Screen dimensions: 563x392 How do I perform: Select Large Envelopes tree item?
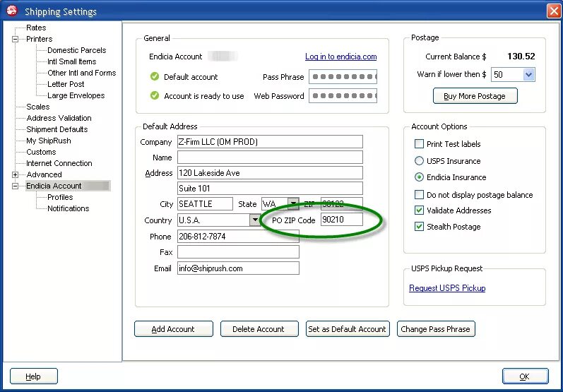click(x=76, y=95)
